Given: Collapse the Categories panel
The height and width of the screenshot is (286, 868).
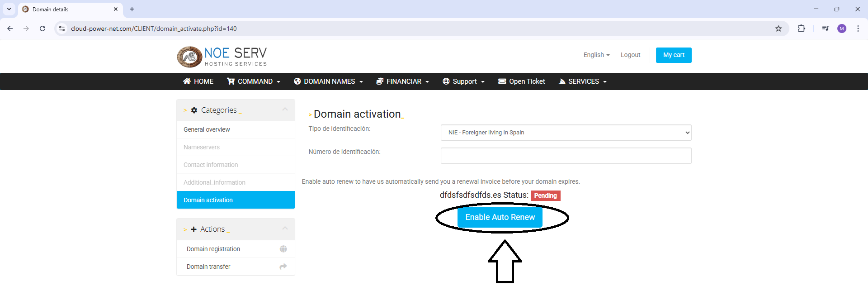Looking at the screenshot, I should coord(285,110).
